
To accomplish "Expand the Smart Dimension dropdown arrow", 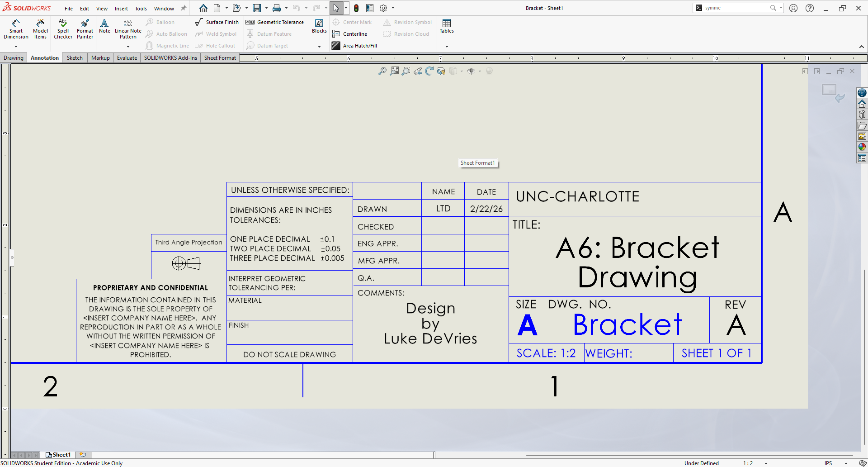I will click(16, 47).
